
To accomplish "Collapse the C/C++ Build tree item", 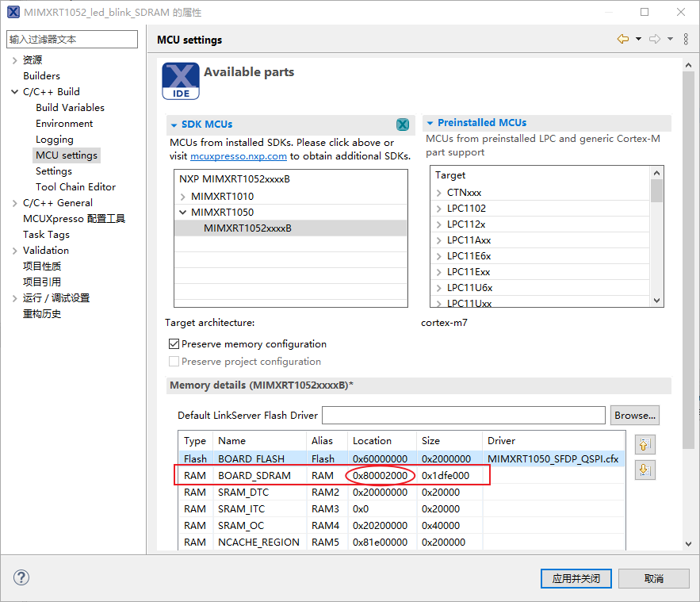I will [15, 92].
